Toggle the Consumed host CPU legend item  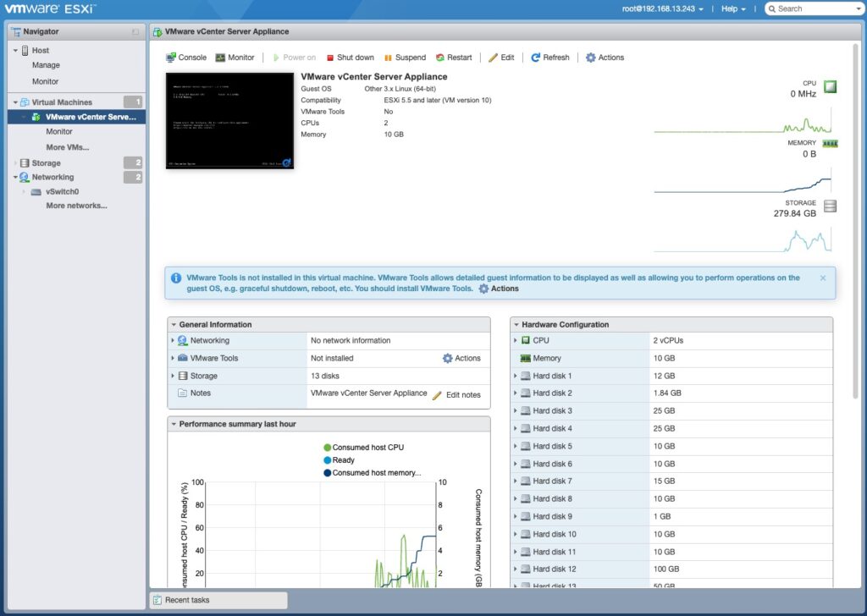[x=364, y=448]
